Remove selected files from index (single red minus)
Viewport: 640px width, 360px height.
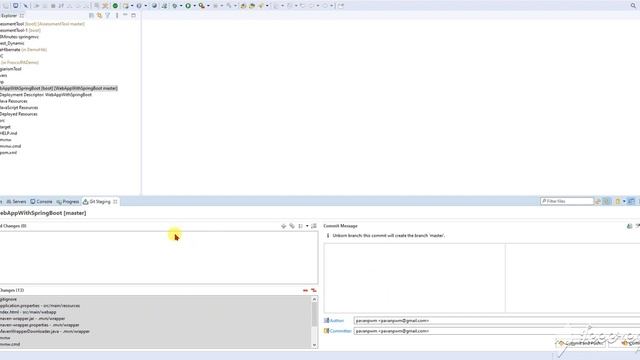click(305, 290)
